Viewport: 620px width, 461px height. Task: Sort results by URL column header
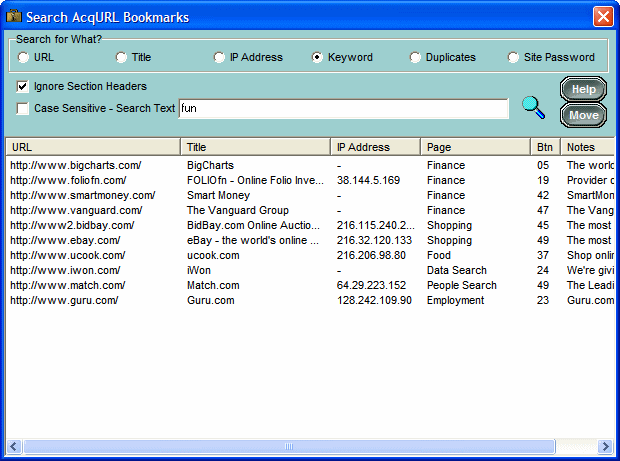pos(93,147)
